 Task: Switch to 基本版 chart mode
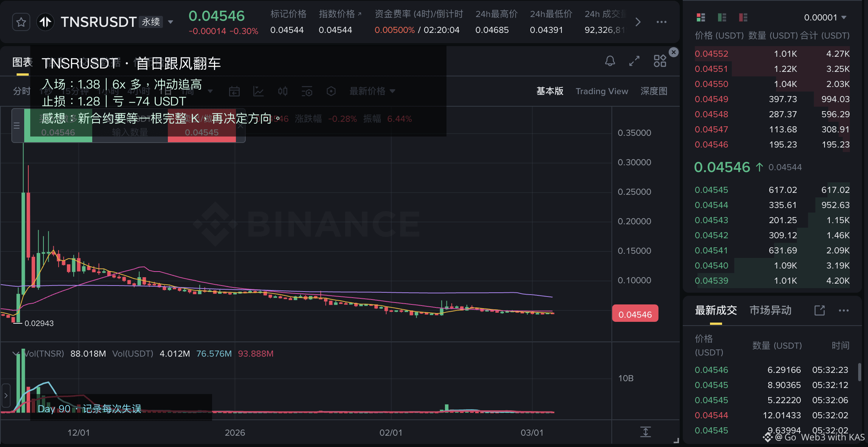pyautogui.click(x=550, y=91)
